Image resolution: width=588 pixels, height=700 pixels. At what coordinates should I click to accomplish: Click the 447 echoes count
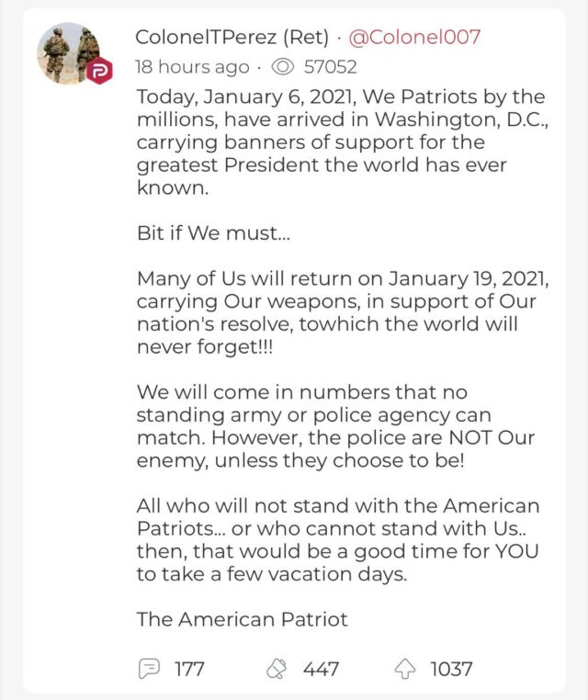click(x=321, y=669)
